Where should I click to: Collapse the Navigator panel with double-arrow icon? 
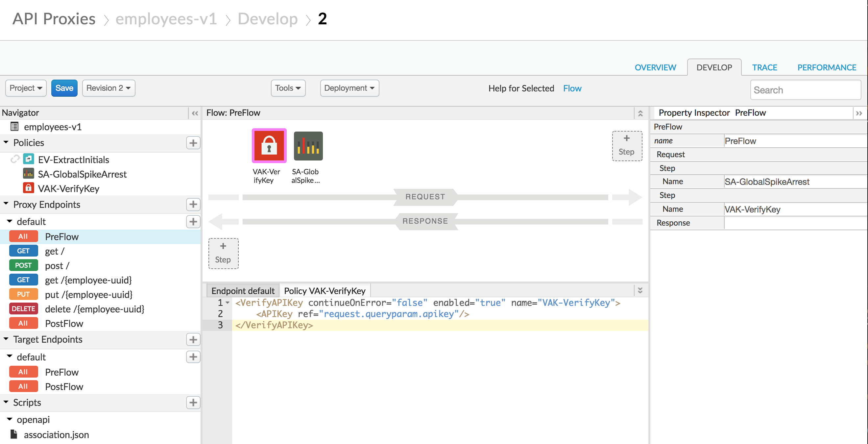(x=195, y=113)
